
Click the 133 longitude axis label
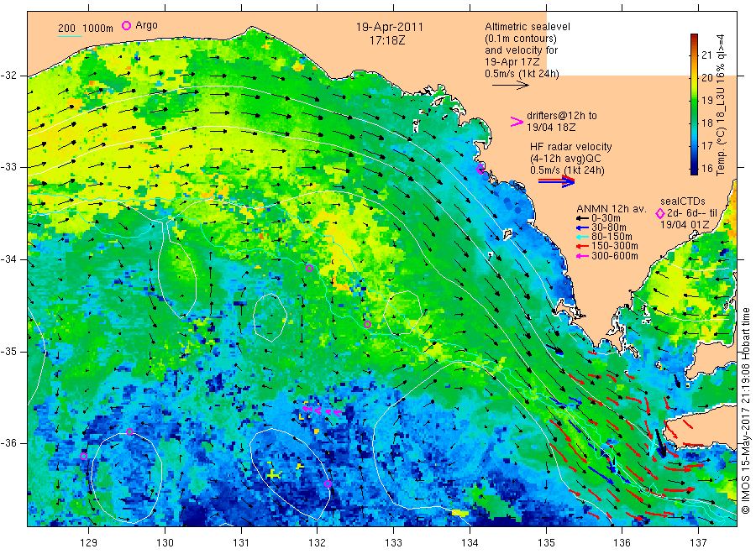(x=393, y=543)
